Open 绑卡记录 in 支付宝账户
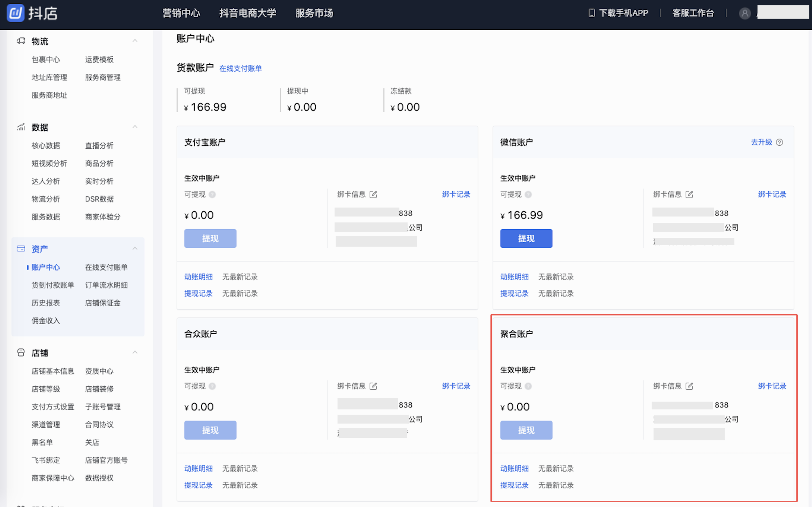Screen dimensions: 812x507 pos(456,194)
